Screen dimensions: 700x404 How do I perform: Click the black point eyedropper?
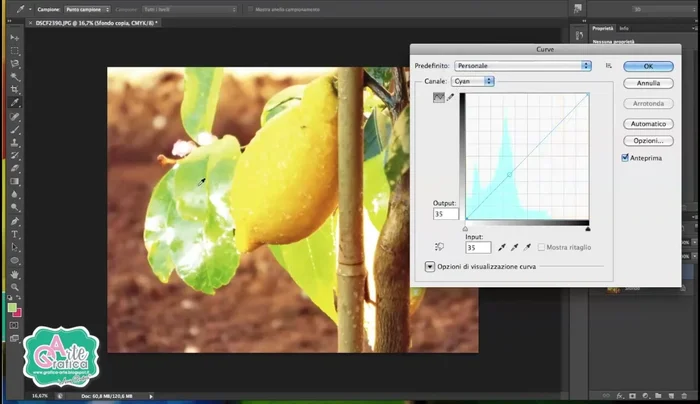tap(502, 246)
